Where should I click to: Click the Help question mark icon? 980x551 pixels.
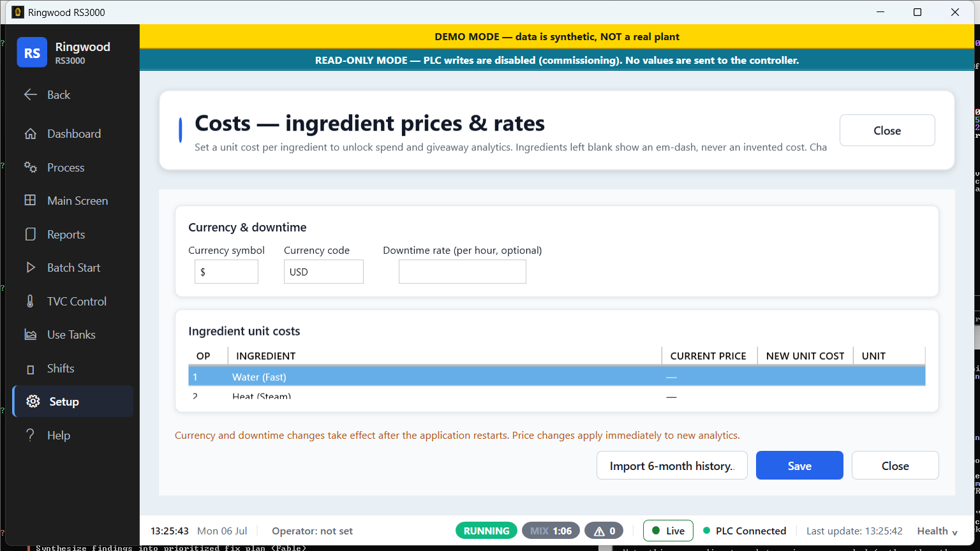point(30,435)
